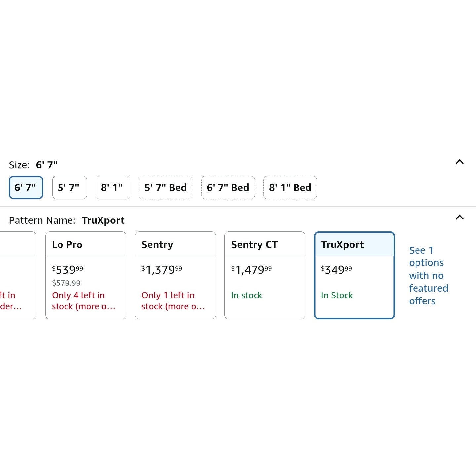Choose the 6' 7" Bed size option

tap(228, 187)
